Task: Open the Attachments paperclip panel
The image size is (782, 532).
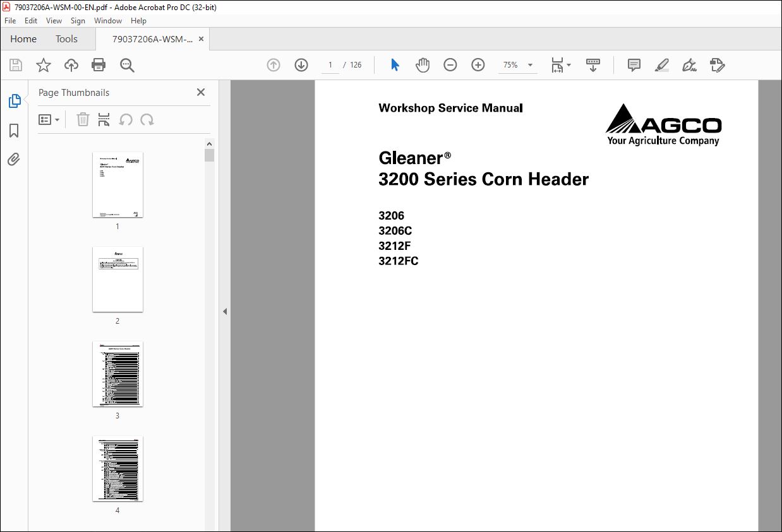Action: tap(14, 160)
